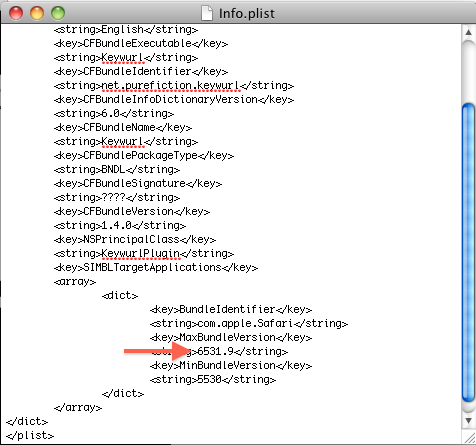This screenshot has width=476, height=445.
Task: Click the closing plist tag line
Action: (x=30, y=436)
